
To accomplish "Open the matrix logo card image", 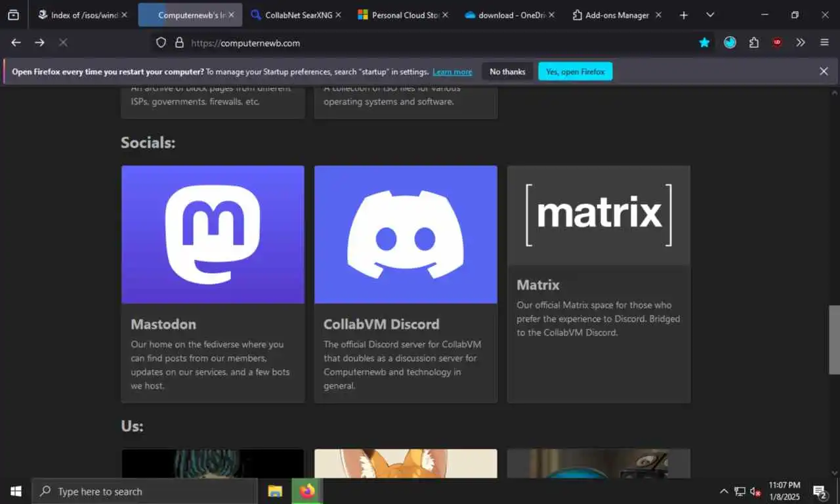I will 598,215.
